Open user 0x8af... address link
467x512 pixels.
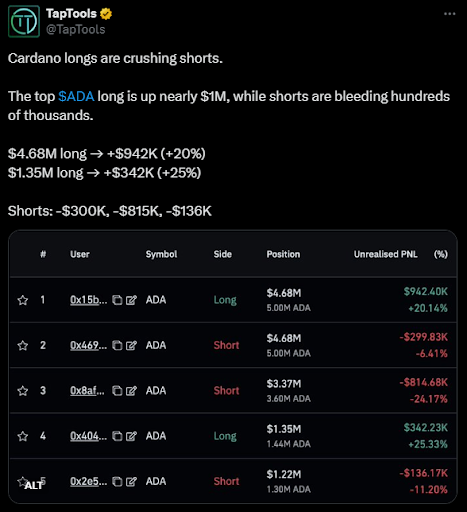[x=87, y=390]
